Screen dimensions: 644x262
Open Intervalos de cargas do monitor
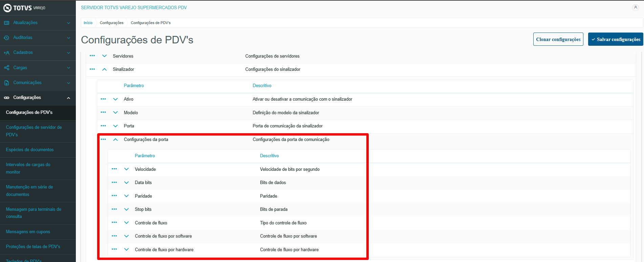[x=38, y=168]
